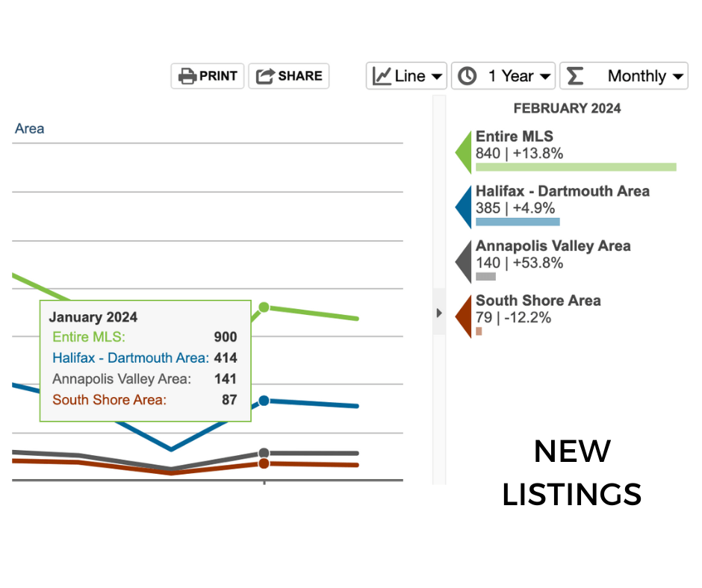Image resolution: width=702 pixels, height=588 pixels.
Task: Click the 140 | +53.8% value
Action: (x=519, y=263)
